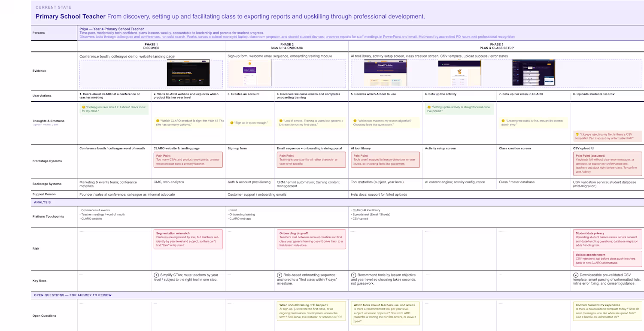Click the "Class / roster database" cell
Viewport: 644px width, 331px height.
[516, 182]
